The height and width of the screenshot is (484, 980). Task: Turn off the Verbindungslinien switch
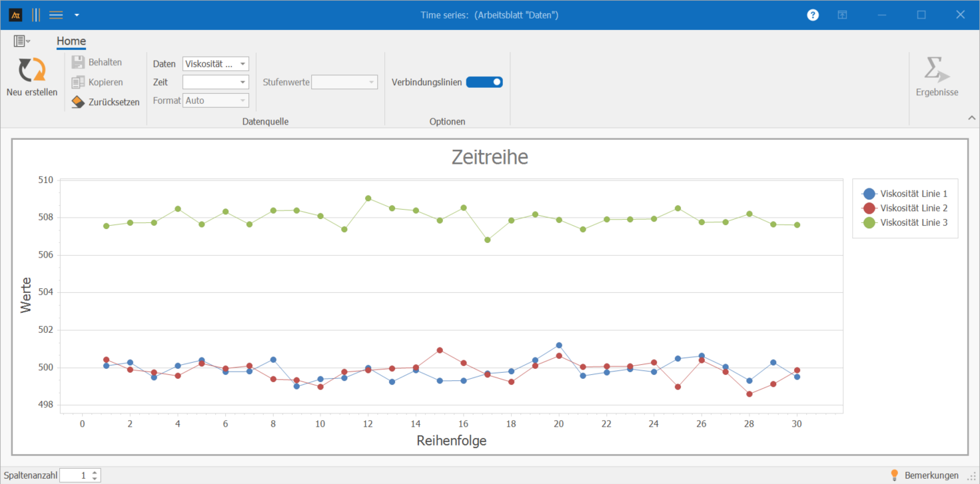pyautogui.click(x=484, y=82)
